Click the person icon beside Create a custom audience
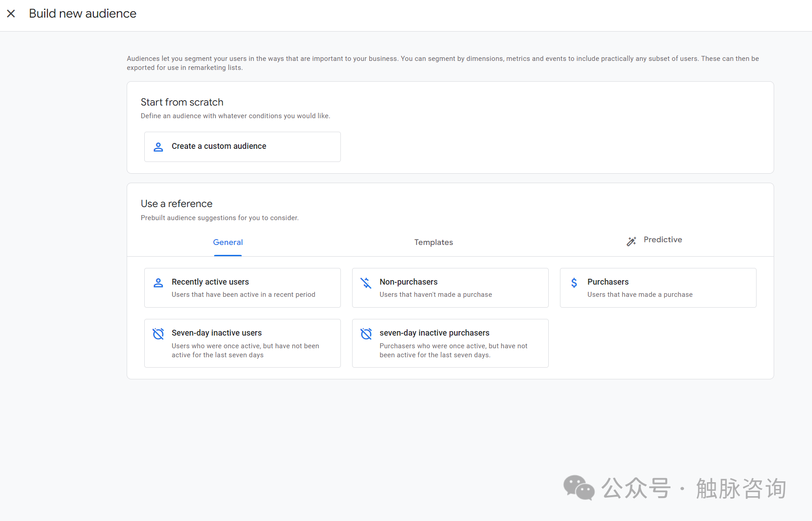This screenshot has width=812, height=521. (158, 147)
